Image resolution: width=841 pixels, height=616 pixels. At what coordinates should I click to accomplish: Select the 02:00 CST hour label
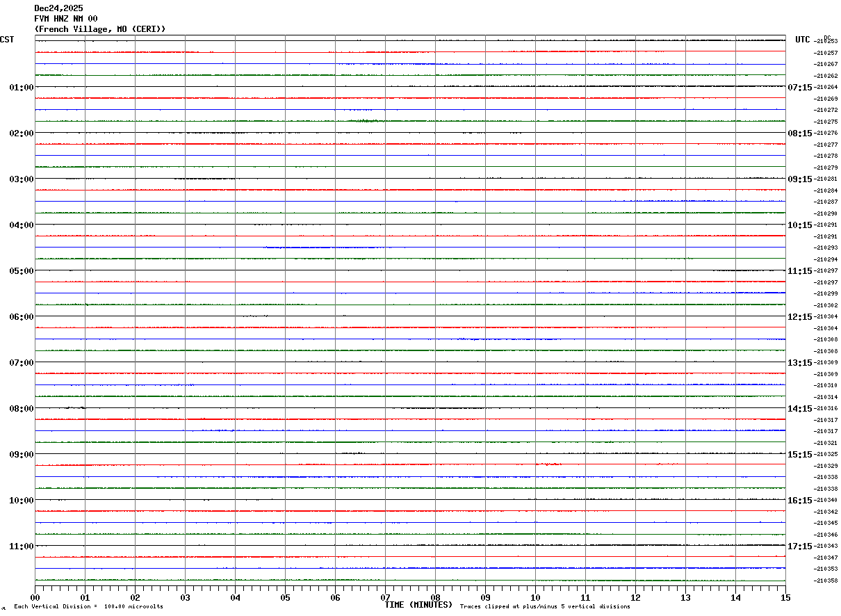(22, 133)
